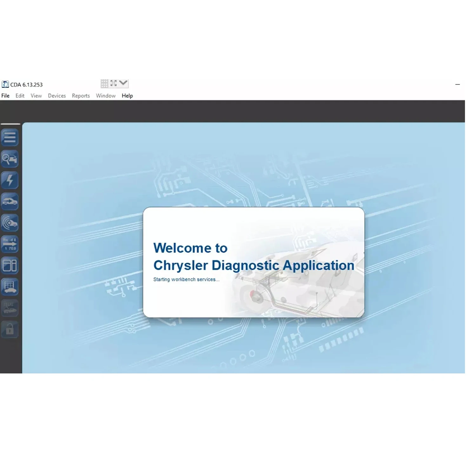
Task: Expand the title bar chevron dropdown
Action: point(123,83)
